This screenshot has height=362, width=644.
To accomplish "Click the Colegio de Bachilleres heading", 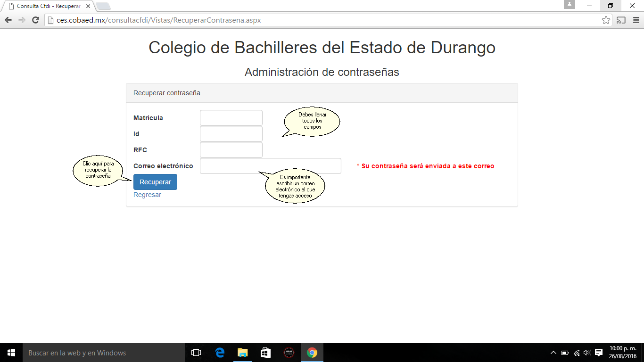I will [x=322, y=48].
